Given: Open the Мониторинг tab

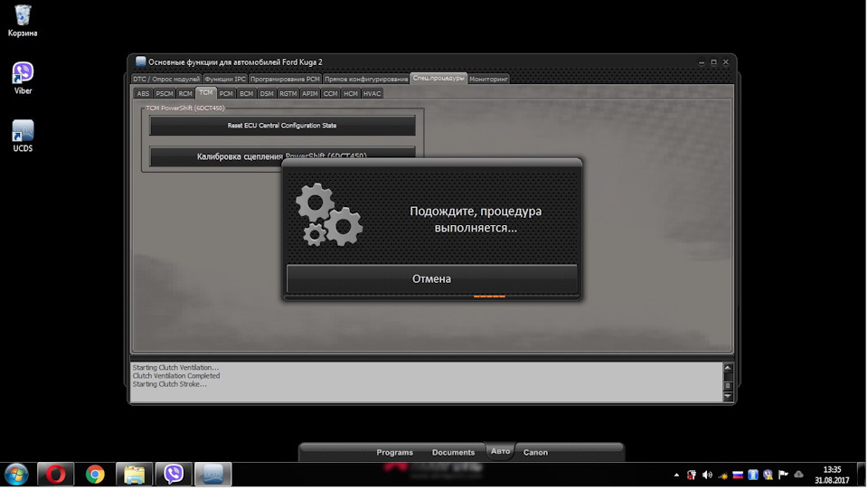Looking at the screenshot, I should coord(488,80).
